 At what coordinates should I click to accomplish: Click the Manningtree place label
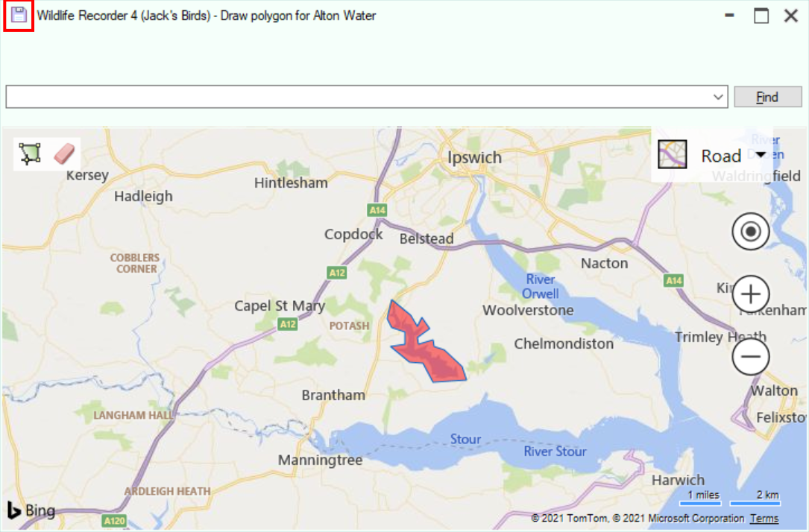320,460
